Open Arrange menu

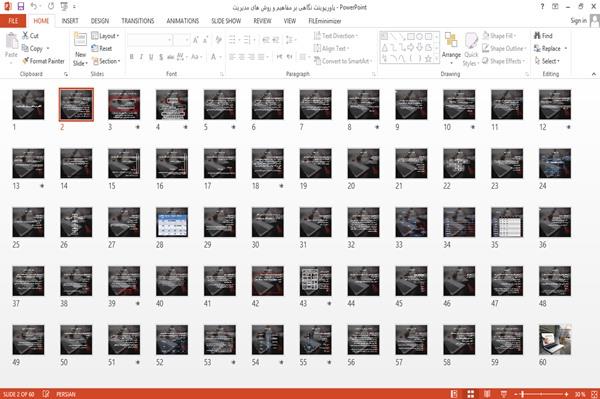(x=451, y=49)
